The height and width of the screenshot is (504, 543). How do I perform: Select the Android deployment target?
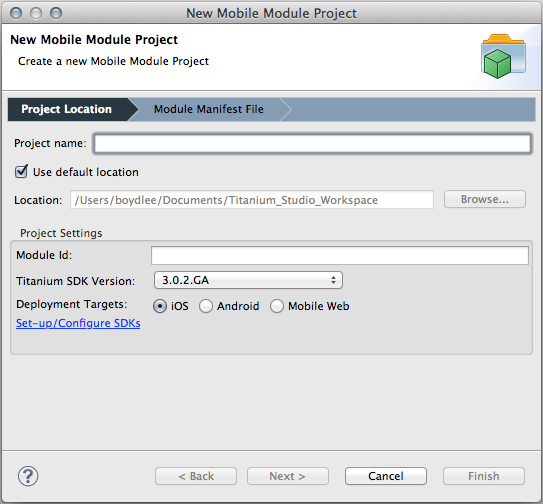pyautogui.click(x=206, y=306)
